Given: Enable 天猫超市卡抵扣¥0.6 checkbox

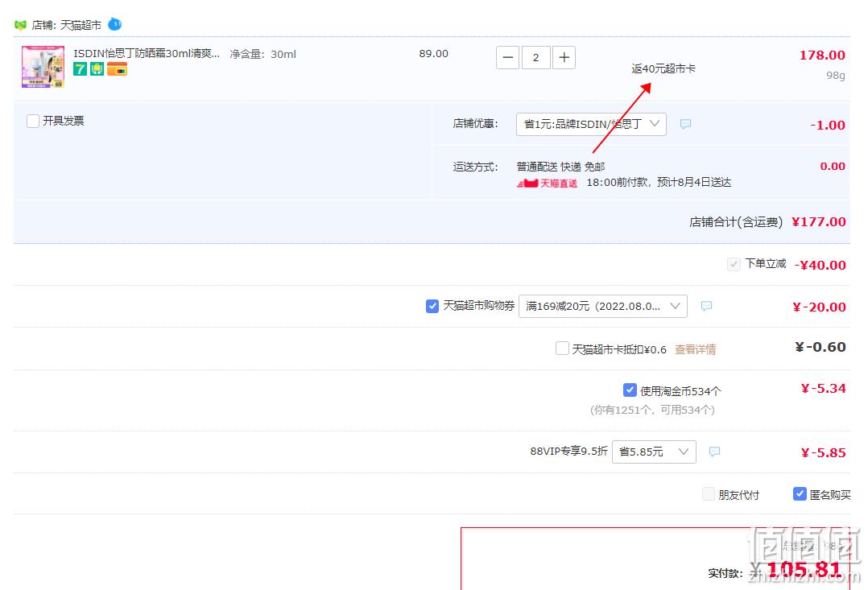Looking at the screenshot, I should (562, 349).
